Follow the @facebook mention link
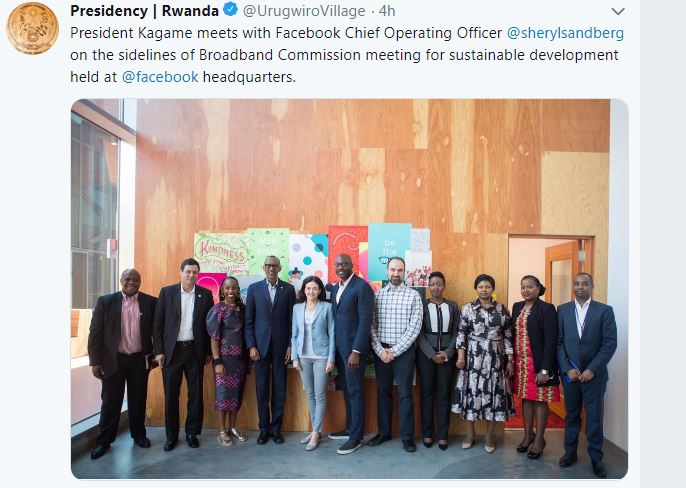Screen dimensions: 686x488 [x=160, y=77]
